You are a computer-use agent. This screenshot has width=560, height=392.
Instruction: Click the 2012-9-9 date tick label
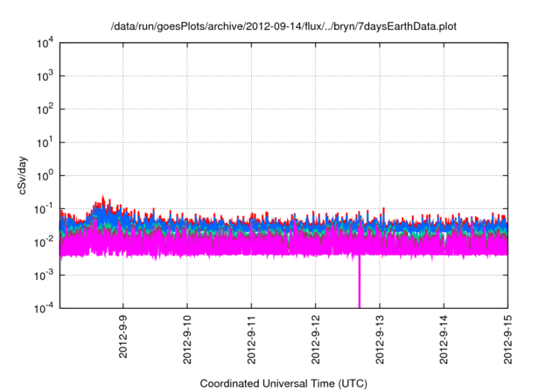tap(123, 335)
